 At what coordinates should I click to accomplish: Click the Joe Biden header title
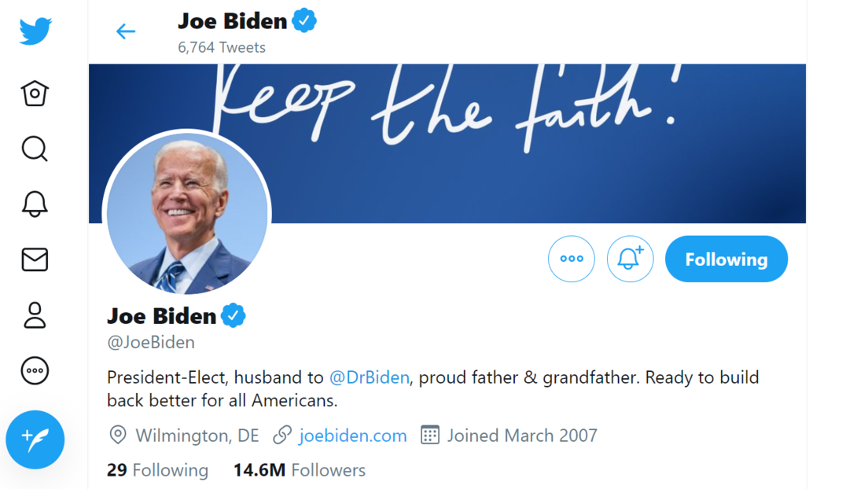(232, 21)
